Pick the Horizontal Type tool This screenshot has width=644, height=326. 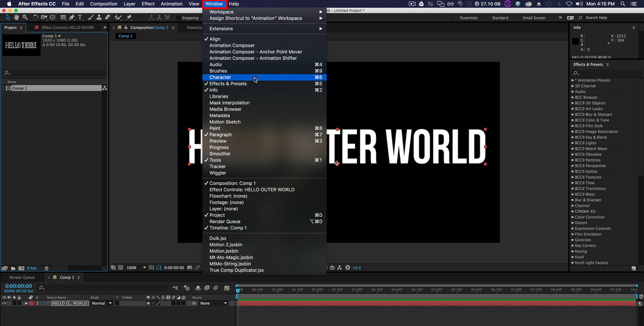(80, 18)
